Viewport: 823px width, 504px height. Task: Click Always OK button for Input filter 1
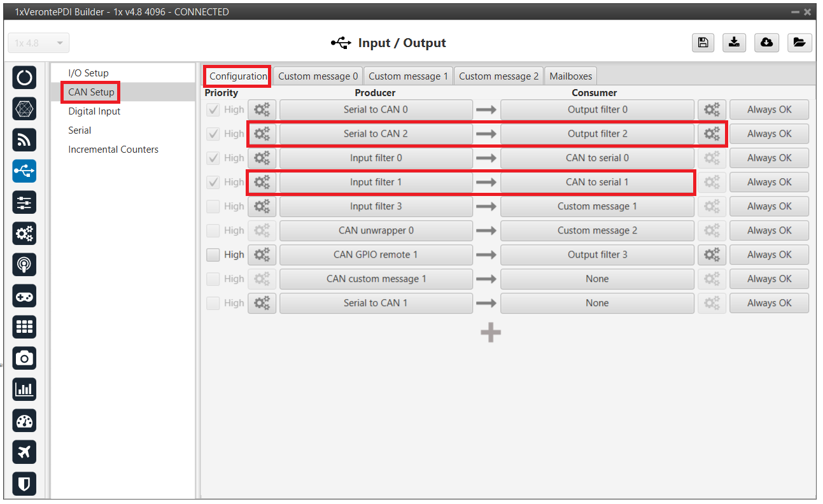click(x=769, y=182)
